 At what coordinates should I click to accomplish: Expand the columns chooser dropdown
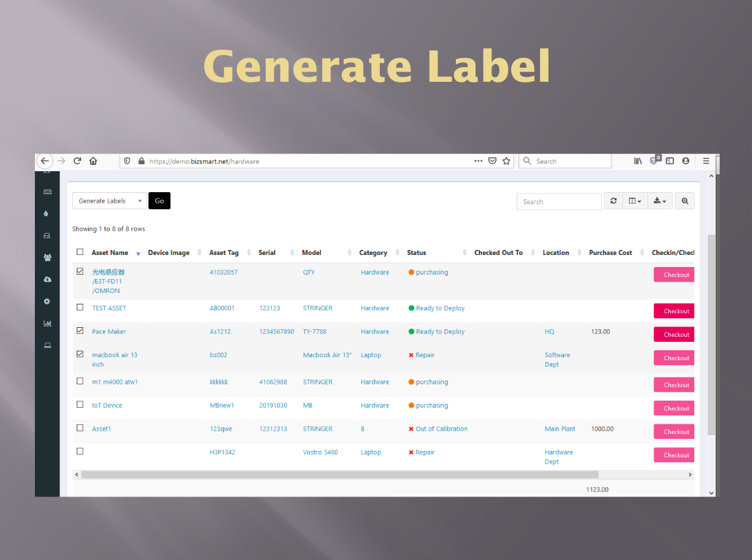635,201
